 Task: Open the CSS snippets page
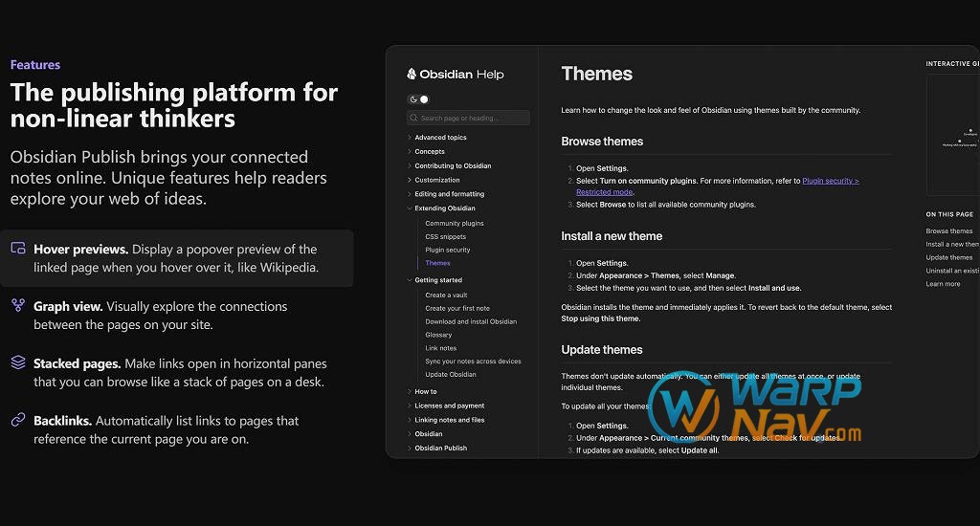(445, 236)
